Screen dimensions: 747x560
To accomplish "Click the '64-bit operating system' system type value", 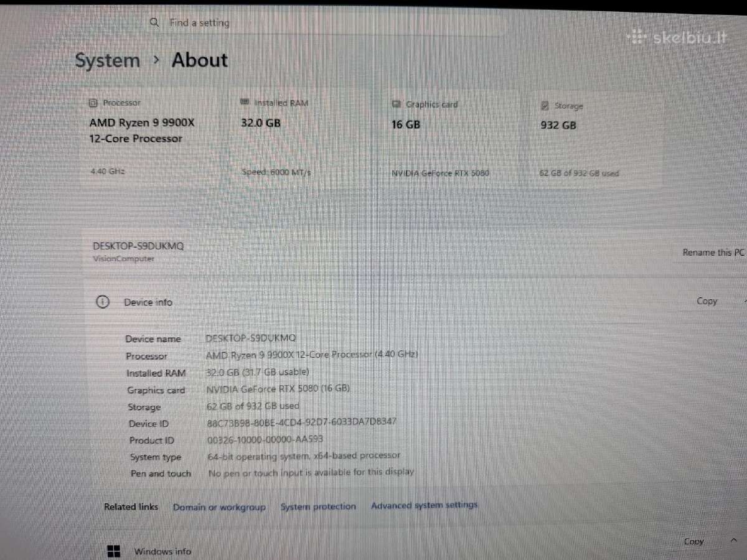I will point(304,456).
